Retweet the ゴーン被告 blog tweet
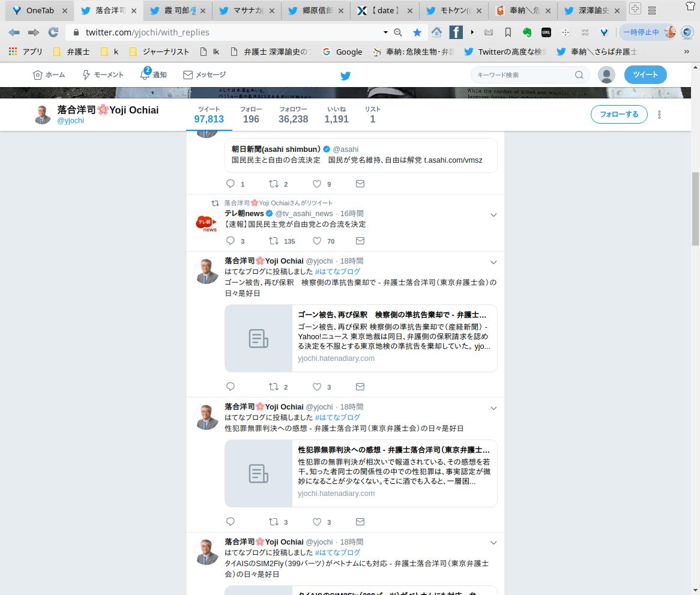 click(x=274, y=387)
